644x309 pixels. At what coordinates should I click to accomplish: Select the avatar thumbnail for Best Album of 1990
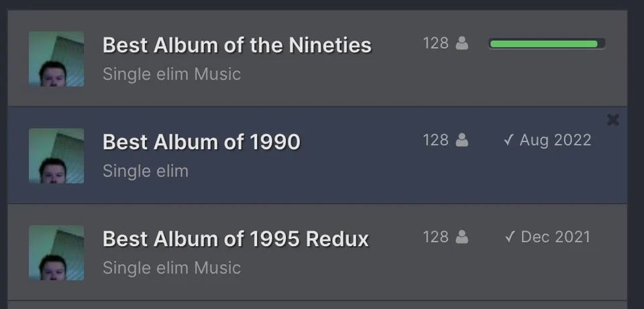point(56,156)
